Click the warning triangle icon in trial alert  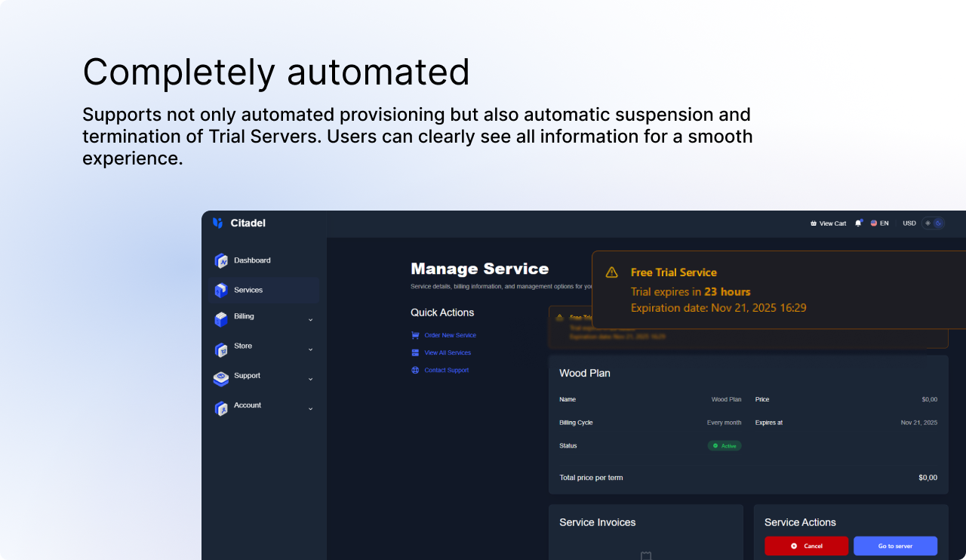coord(611,272)
